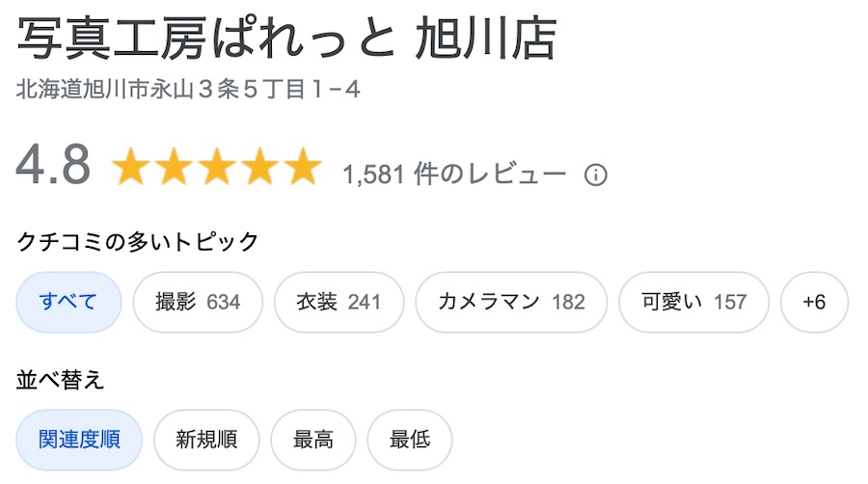
Task: Click the middle gold rating star
Action: 217,166
